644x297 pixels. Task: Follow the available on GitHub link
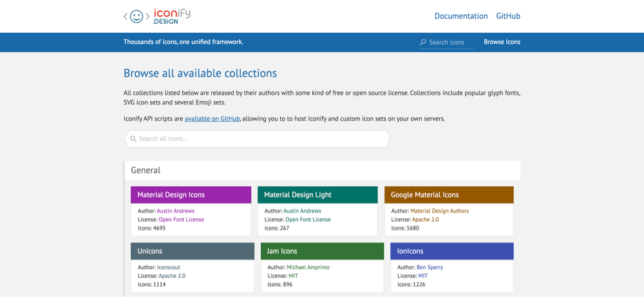tap(213, 119)
